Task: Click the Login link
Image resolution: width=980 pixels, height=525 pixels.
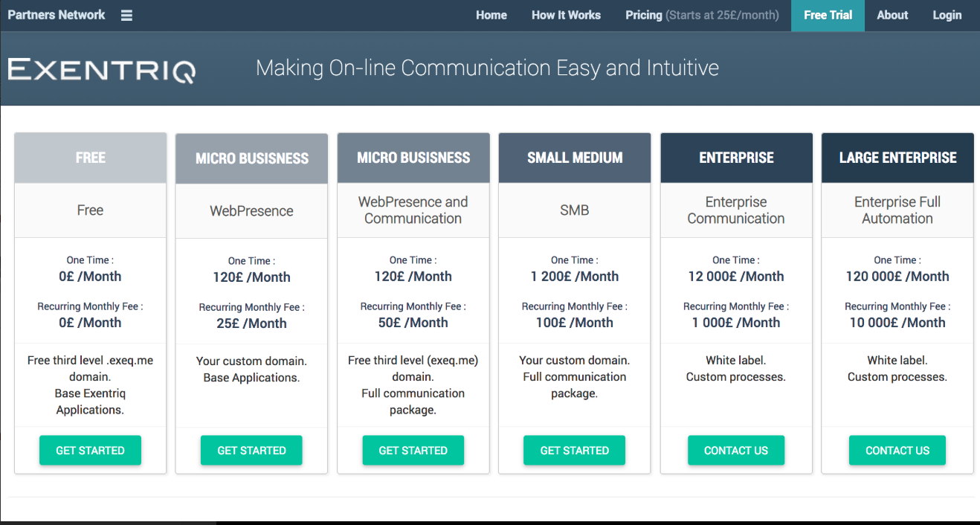Action: coord(947,15)
